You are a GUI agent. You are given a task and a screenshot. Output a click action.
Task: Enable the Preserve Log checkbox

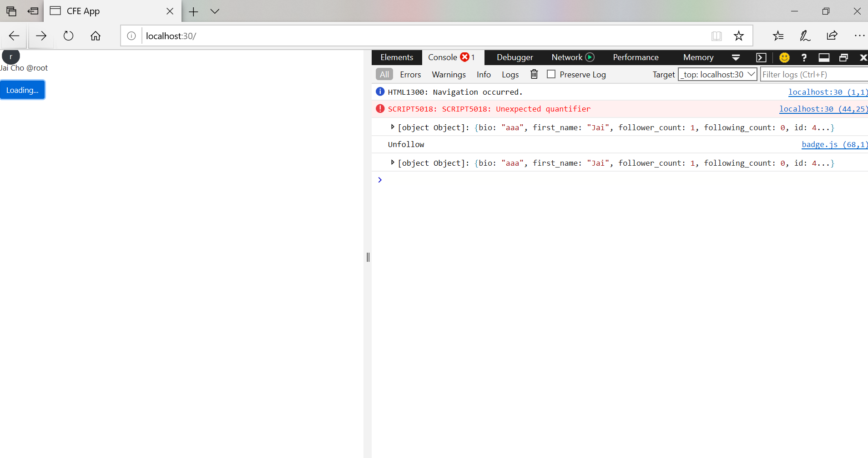tap(551, 74)
